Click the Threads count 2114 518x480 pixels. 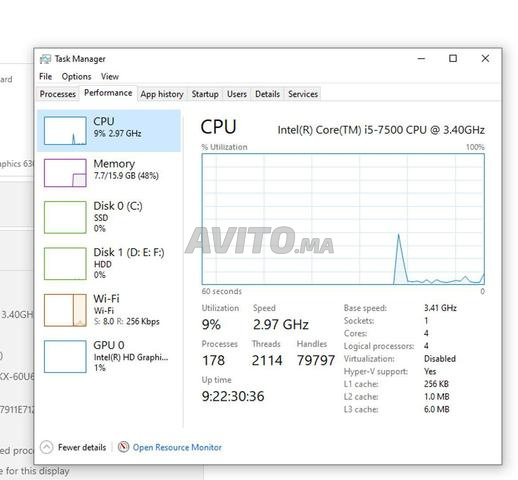[267, 360]
